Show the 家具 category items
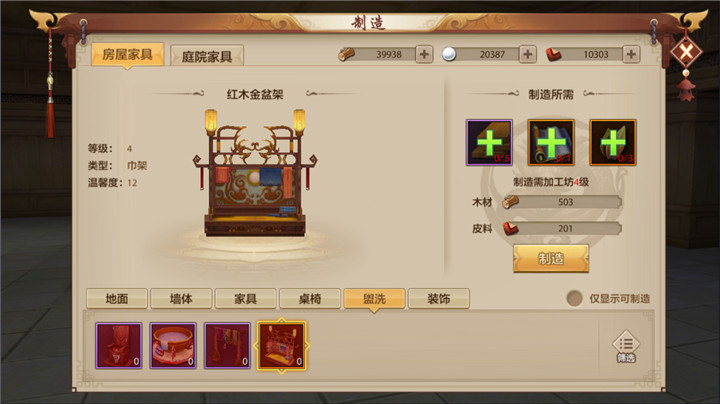720x404 pixels. click(x=245, y=299)
